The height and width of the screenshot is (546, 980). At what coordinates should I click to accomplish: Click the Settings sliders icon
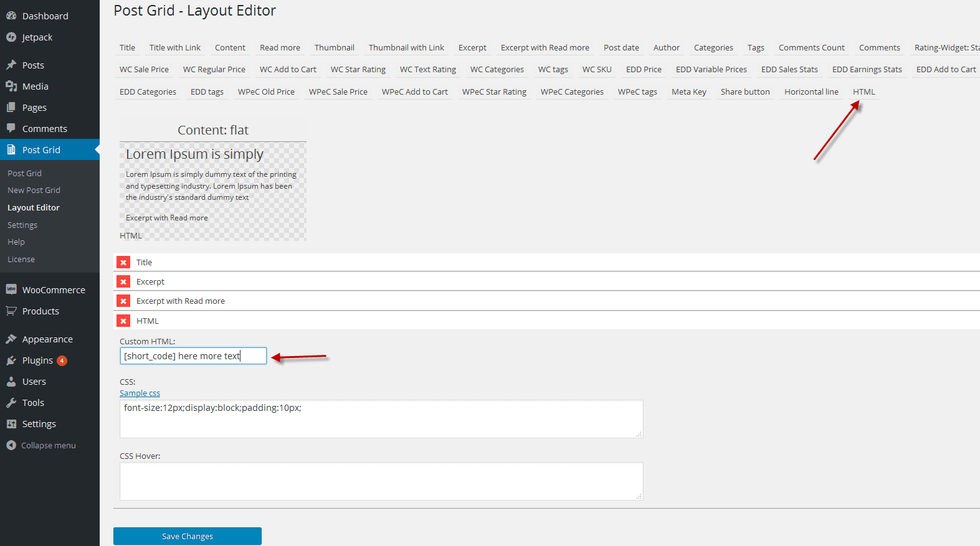pos(11,423)
